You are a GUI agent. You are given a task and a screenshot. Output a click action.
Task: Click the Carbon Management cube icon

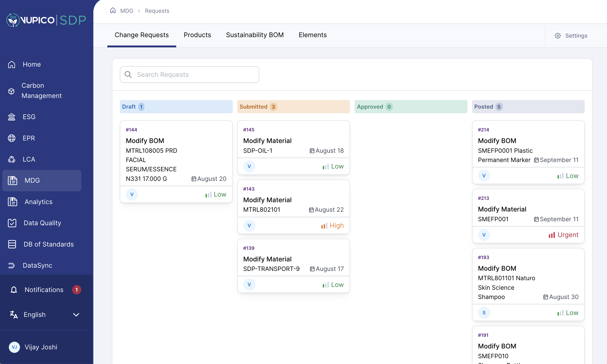pyautogui.click(x=11, y=91)
